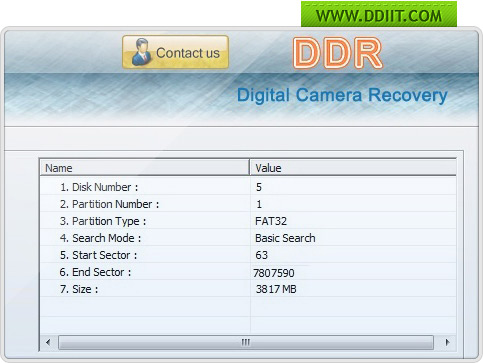Click the left scroll arrow of horizontal scrollbar
Image resolution: width=483 pixels, height=363 pixels.
pyautogui.click(x=48, y=342)
